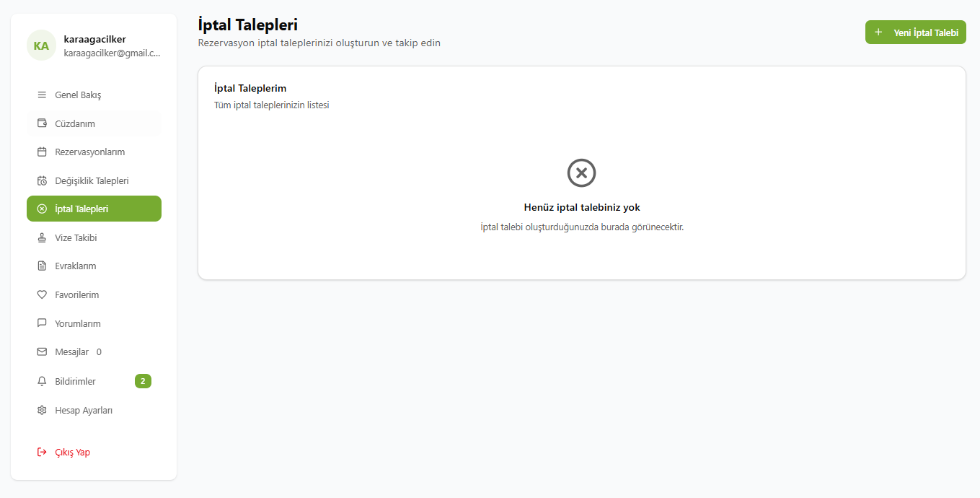The image size is (980, 498).
Task: Create a new request with Yeni İptal Talebi
Action: tap(915, 32)
